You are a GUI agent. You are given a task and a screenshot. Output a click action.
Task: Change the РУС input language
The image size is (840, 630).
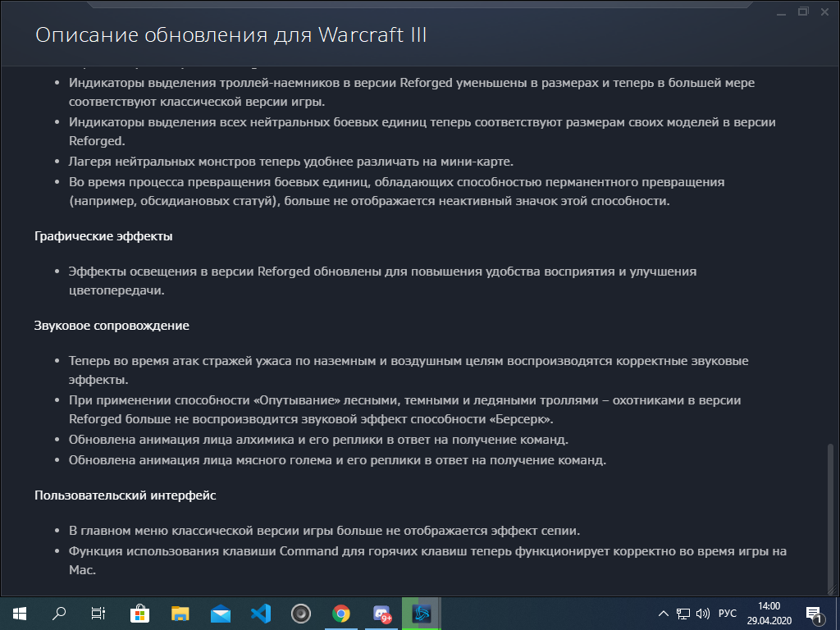(728, 614)
